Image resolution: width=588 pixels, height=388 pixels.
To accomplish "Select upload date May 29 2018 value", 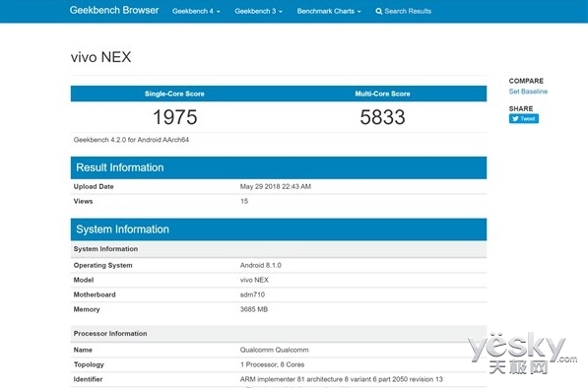I will pos(275,186).
